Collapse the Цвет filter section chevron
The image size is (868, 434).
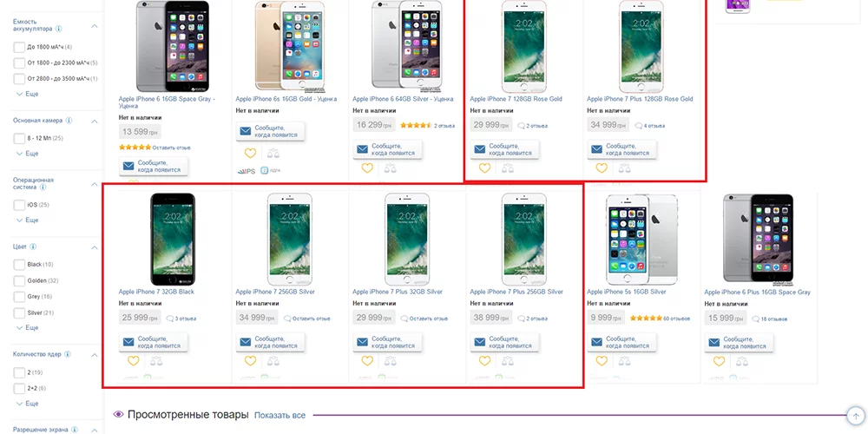coord(95,247)
